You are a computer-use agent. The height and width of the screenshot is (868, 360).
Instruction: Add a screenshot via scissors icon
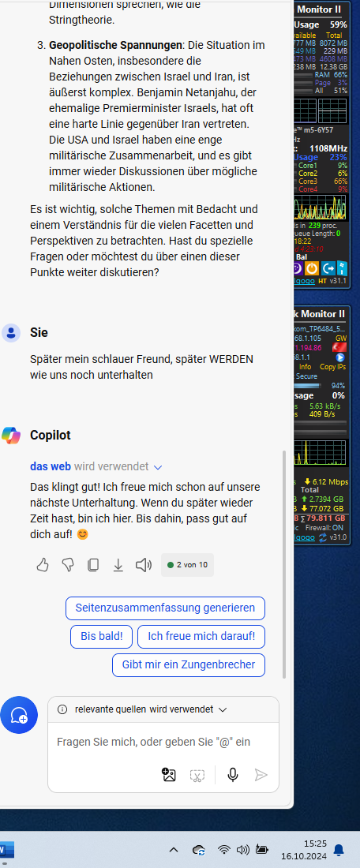tap(197, 775)
